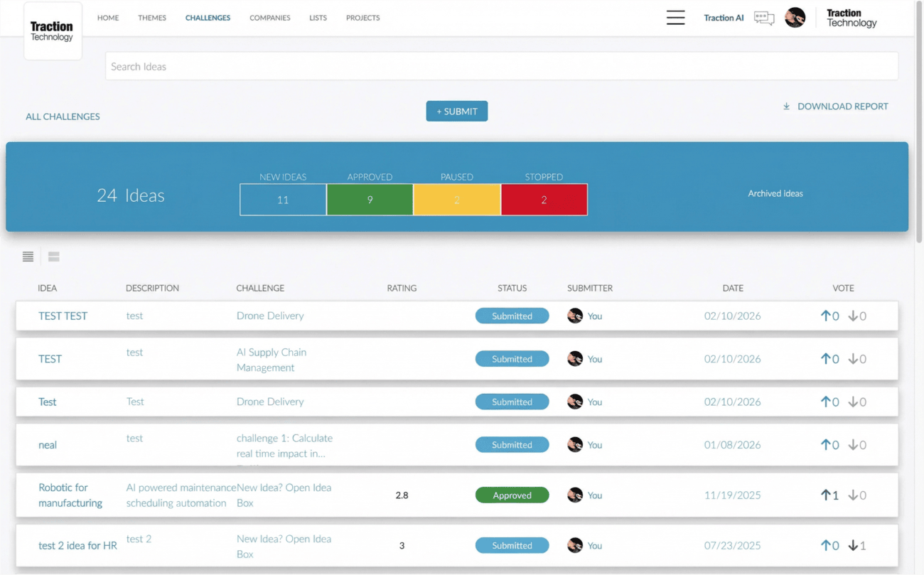Toggle the APPROVED filter in the ideas bar
This screenshot has height=575, width=924.
pos(370,199)
